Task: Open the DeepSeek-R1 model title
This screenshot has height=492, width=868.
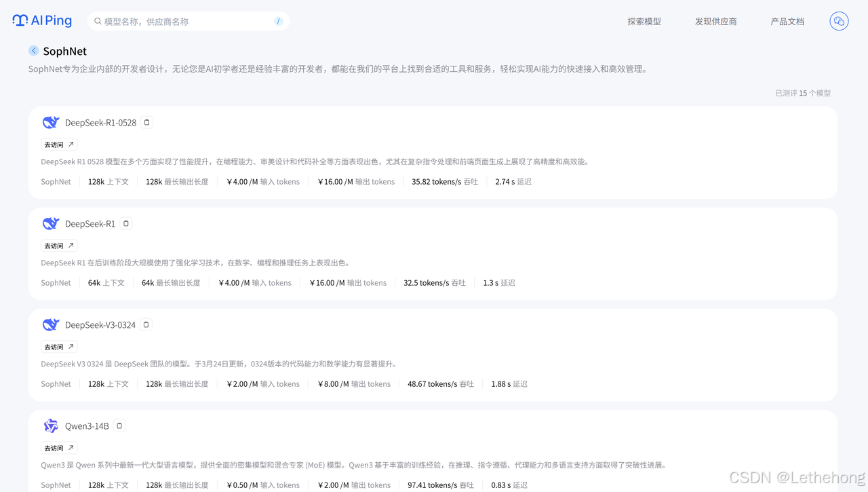Action: (x=90, y=224)
